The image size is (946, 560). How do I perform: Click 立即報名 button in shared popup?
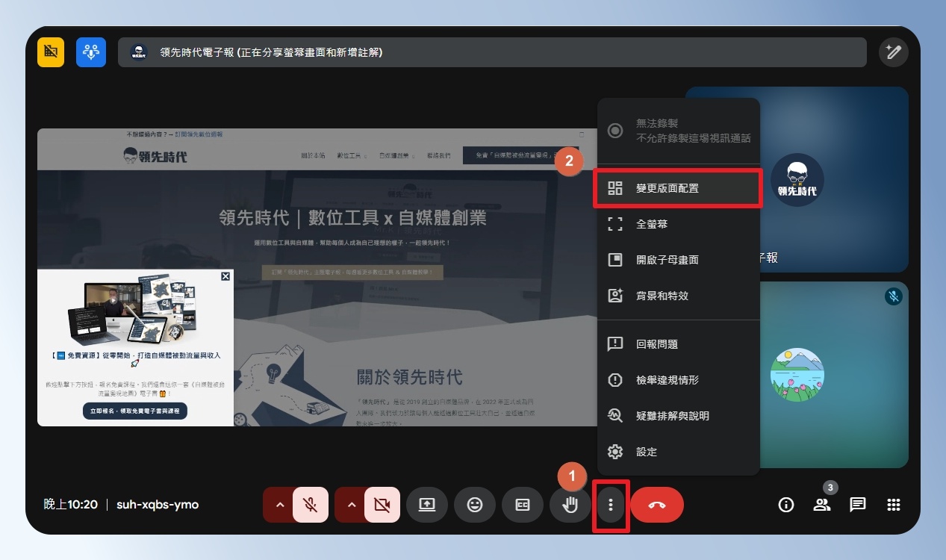[x=135, y=411]
